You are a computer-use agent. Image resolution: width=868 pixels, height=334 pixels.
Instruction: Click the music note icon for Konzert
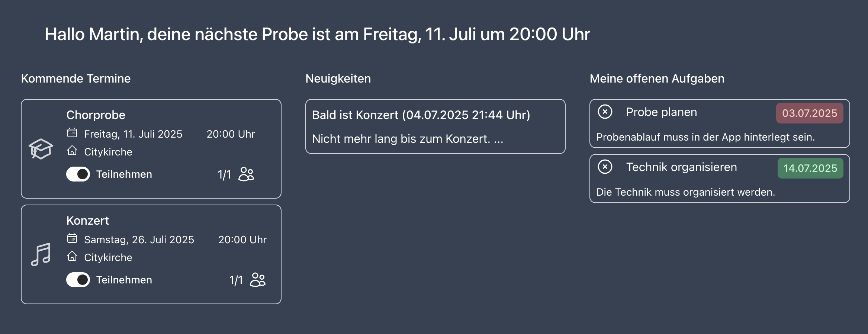point(41,254)
